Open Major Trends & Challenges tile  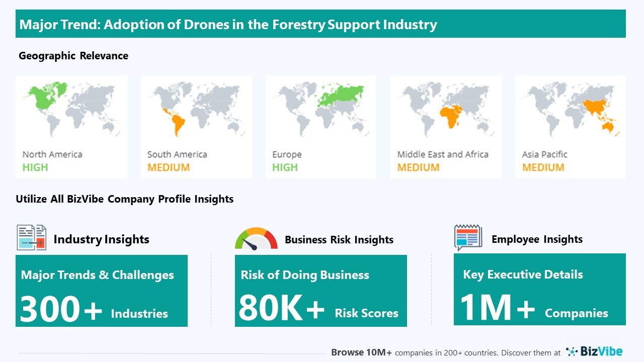click(x=101, y=291)
